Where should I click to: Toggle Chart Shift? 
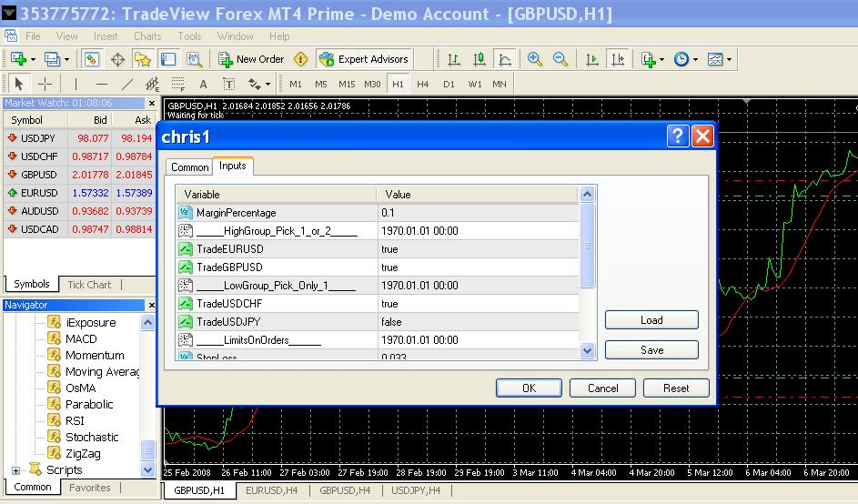click(x=618, y=59)
